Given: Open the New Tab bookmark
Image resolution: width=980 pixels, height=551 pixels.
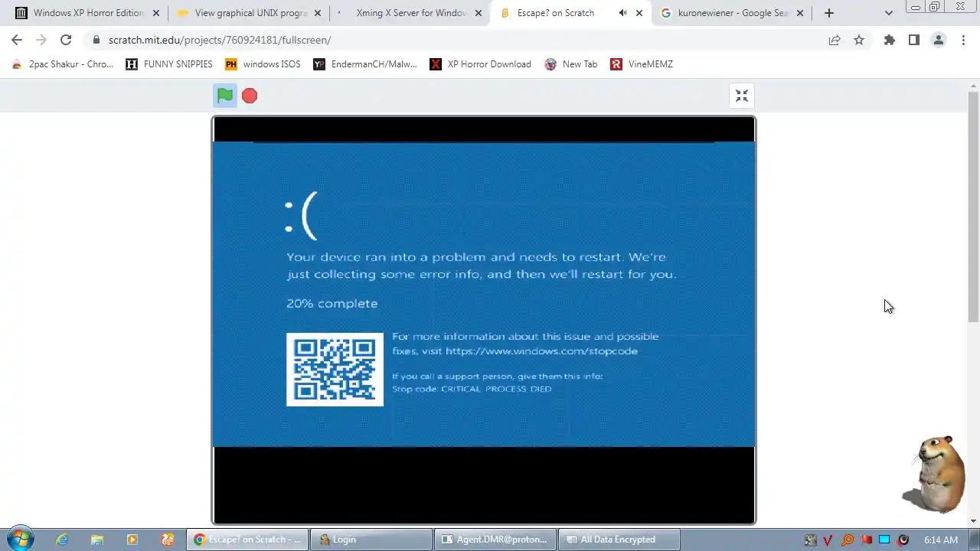Looking at the screenshot, I should pos(571,64).
